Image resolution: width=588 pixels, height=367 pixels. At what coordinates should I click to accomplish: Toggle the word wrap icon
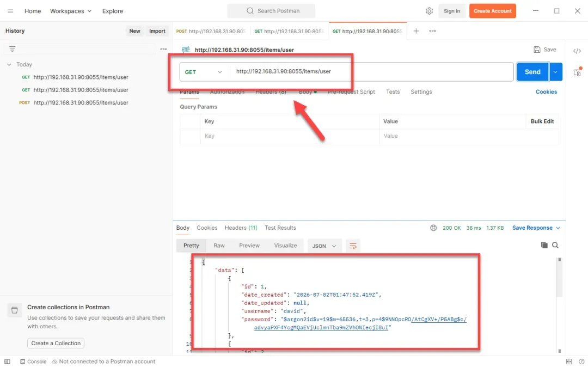(353, 246)
